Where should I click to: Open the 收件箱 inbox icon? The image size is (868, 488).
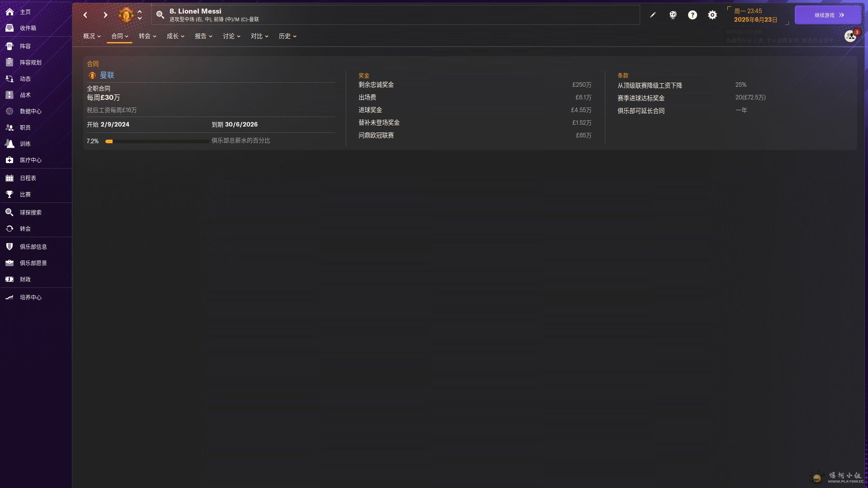(9, 28)
